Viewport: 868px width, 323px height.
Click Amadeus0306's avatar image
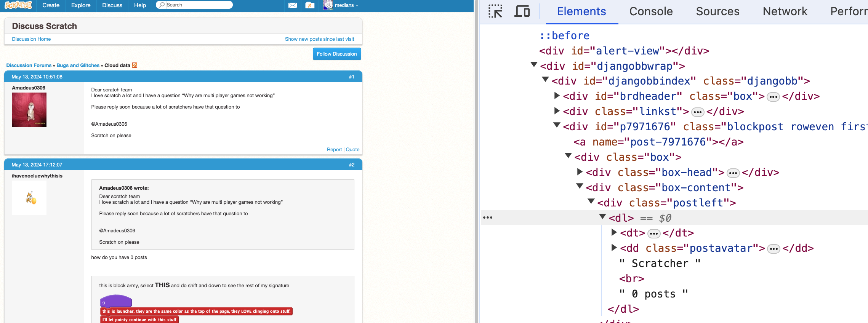tap(29, 110)
